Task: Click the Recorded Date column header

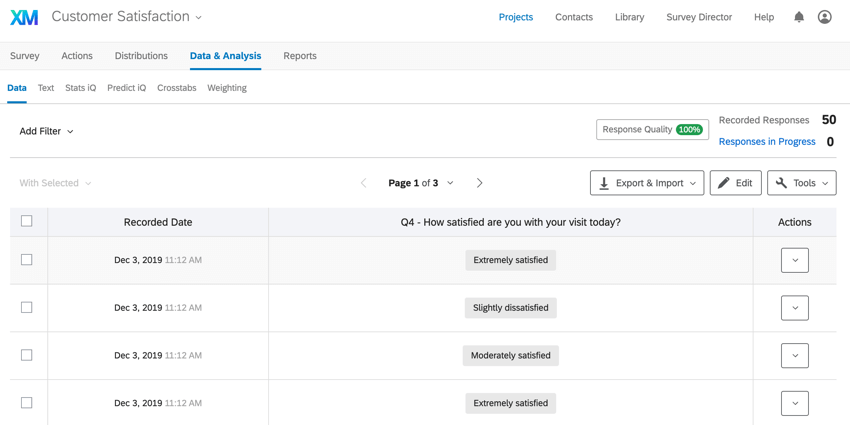Action: 158,222
